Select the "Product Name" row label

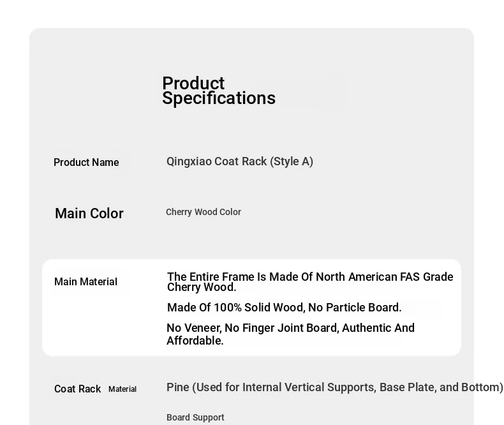[86, 163]
